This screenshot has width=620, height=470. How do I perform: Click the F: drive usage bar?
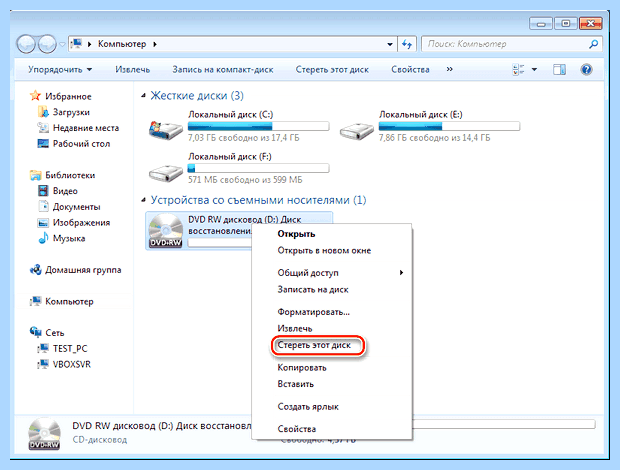click(258, 169)
